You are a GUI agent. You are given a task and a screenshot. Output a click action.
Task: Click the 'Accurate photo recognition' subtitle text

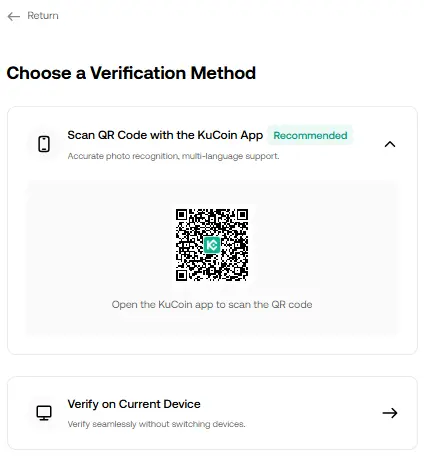[x=173, y=156]
